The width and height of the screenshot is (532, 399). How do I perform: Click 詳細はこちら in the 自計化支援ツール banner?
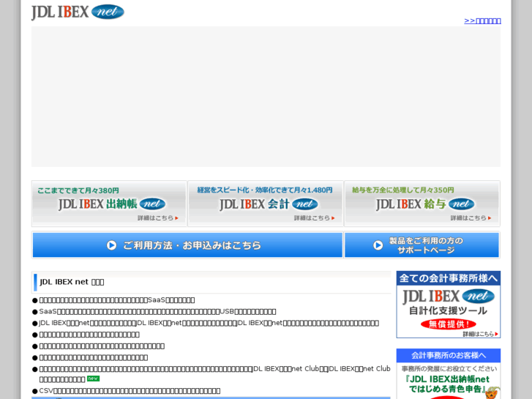481,334
